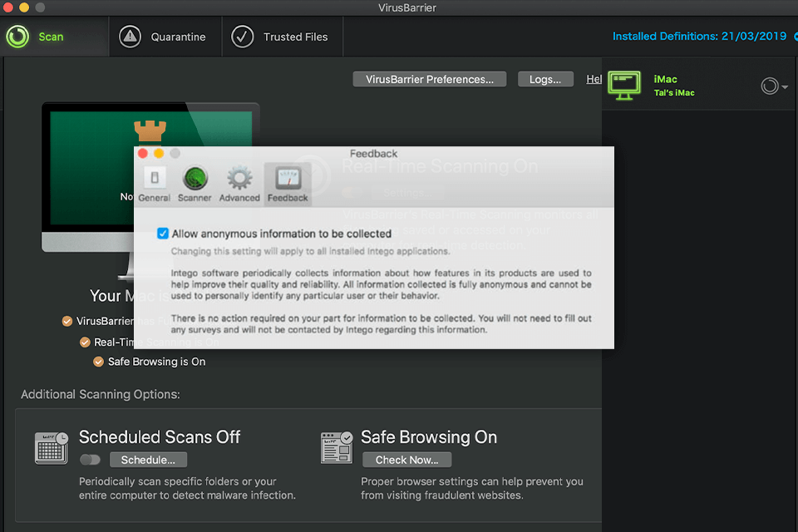
Task: Toggle the Scheduled Scans switch on
Action: tap(91, 460)
